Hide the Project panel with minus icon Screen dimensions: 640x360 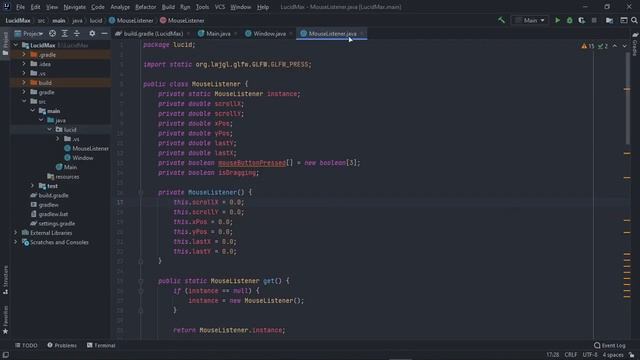click(104, 33)
